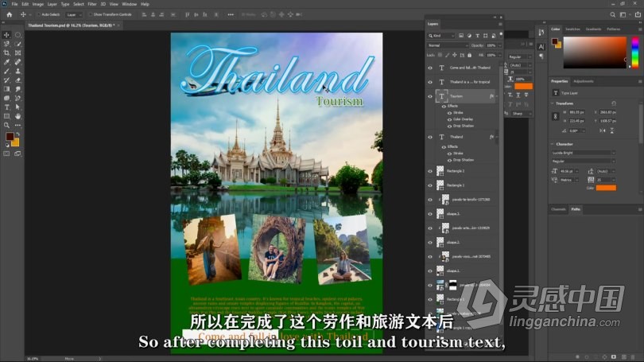Click the Rectangle 1 layer thumbnail
Image resolution: width=644 pixels, height=362 pixels.
[440, 185]
